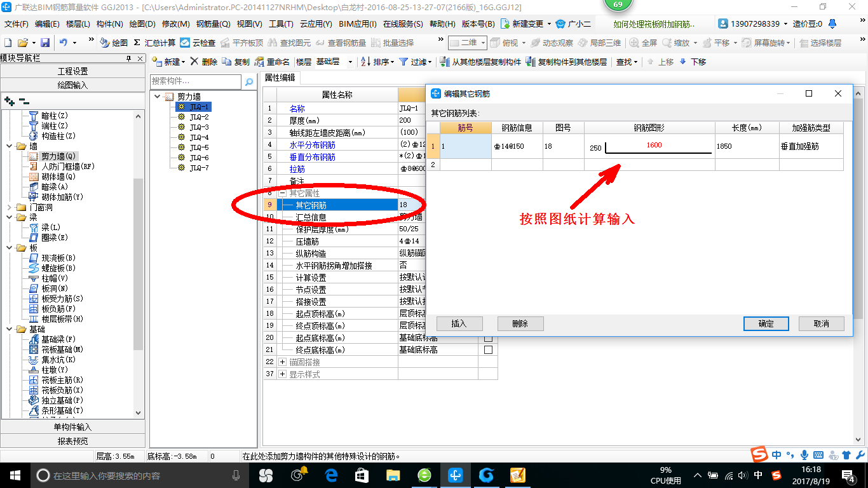The image size is (868, 488).
Task: Tick checkbox in 起点底标高 row
Action: click(x=488, y=337)
